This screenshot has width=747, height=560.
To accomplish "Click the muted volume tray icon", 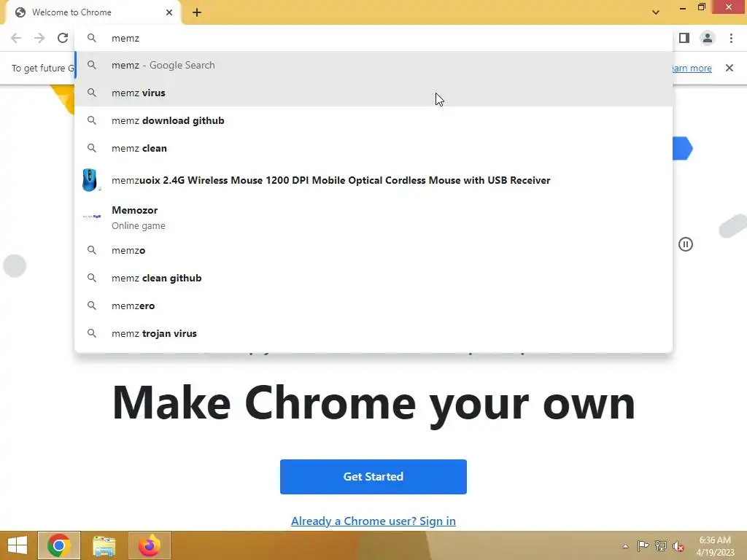I will tap(678, 546).
